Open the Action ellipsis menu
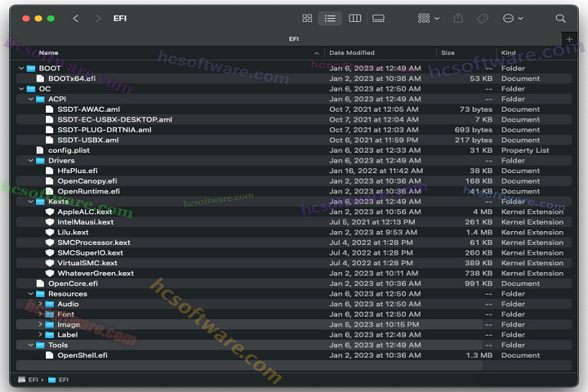 (511, 18)
